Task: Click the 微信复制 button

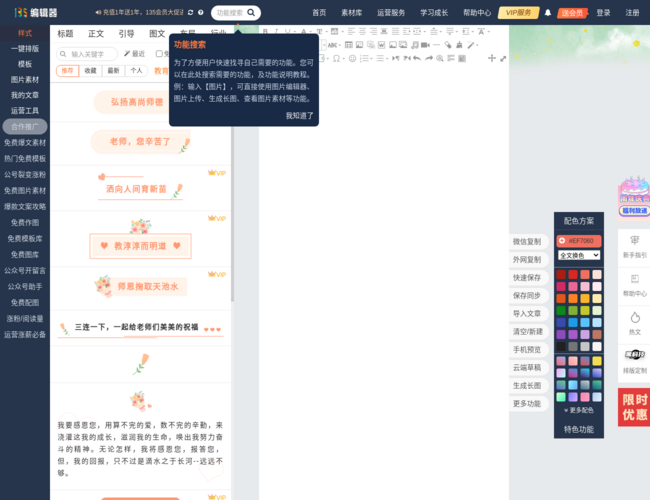Action: coord(527,242)
